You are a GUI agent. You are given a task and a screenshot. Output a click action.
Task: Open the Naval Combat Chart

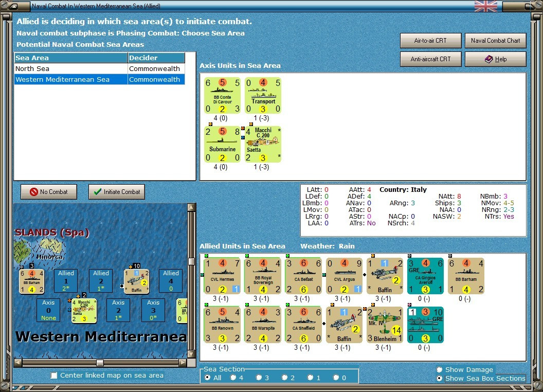(495, 41)
